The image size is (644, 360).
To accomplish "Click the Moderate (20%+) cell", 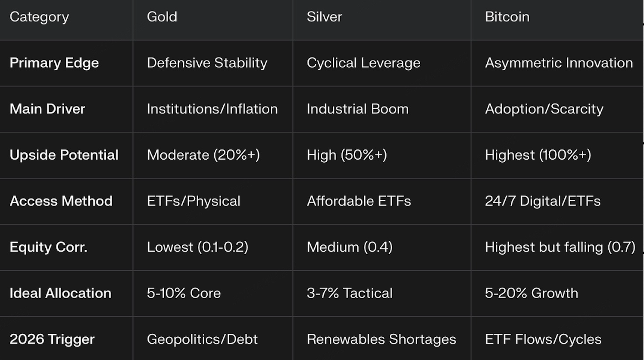I will (203, 155).
